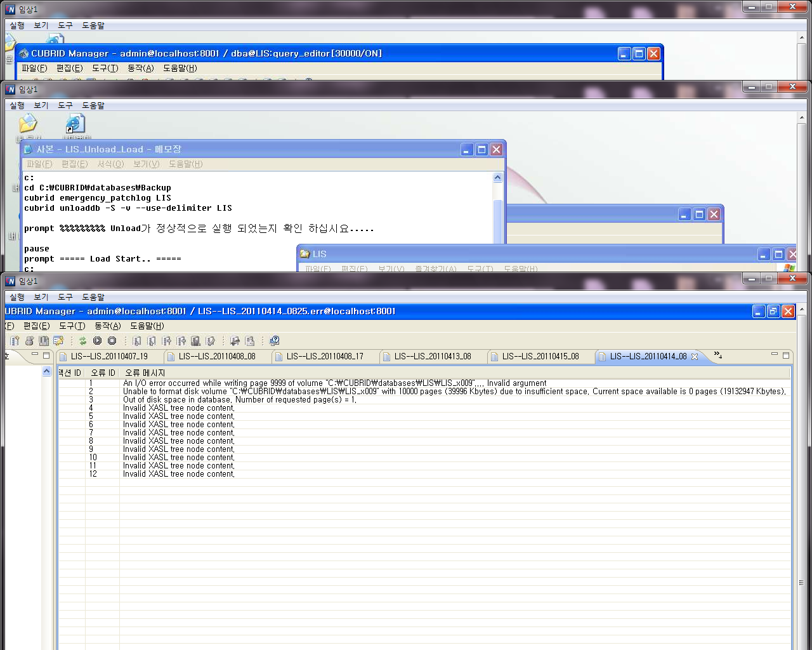Click the Notepad scrollbar up arrow
Image resolution: width=812 pixels, height=650 pixels.
pyautogui.click(x=498, y=178)
